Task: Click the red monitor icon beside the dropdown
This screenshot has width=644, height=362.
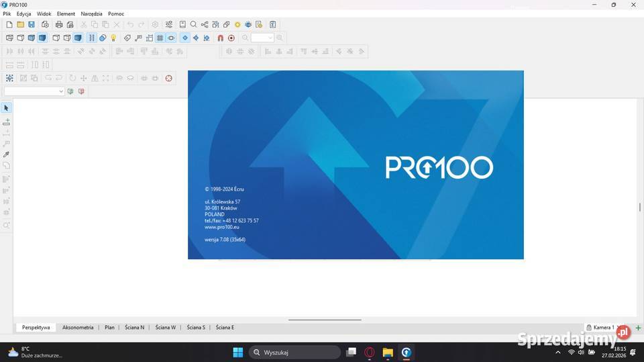Action: pyautogui.click(x=81, y=91)
